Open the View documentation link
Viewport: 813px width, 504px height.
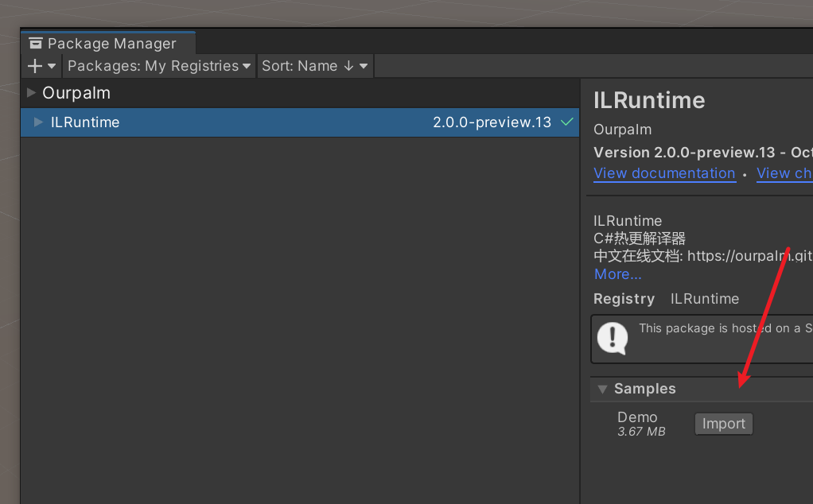pos(665,173)
